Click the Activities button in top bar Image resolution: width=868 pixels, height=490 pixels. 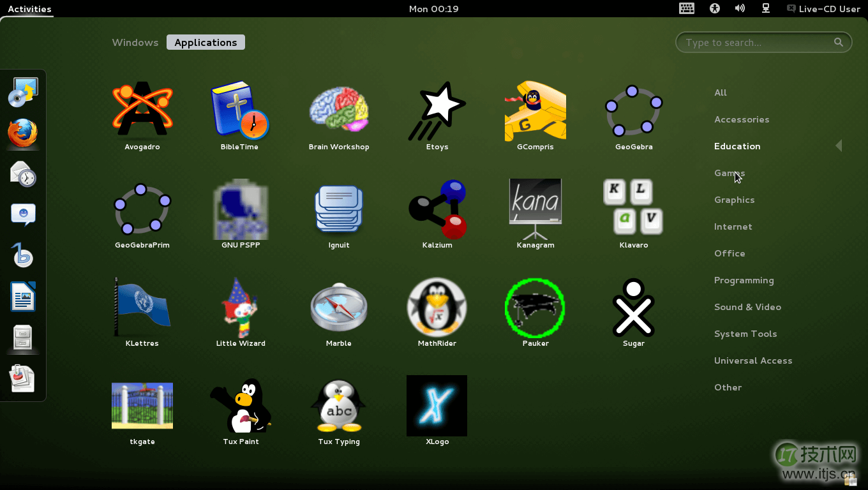coord(29,9)
